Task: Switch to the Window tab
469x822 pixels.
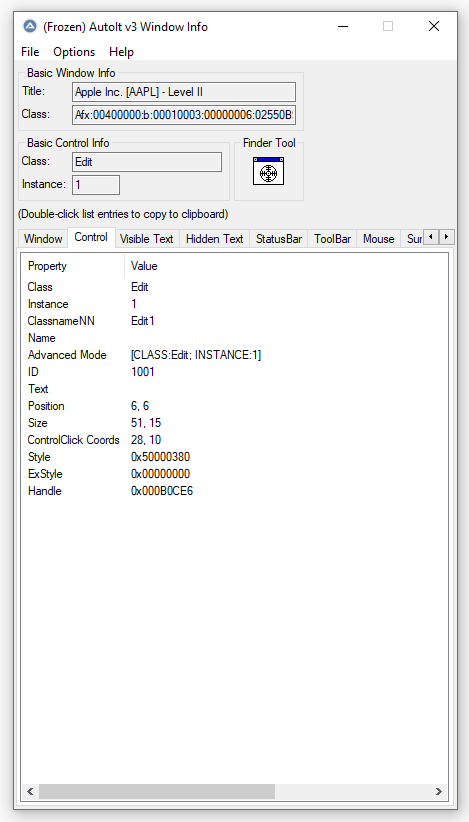Action: 43,239
